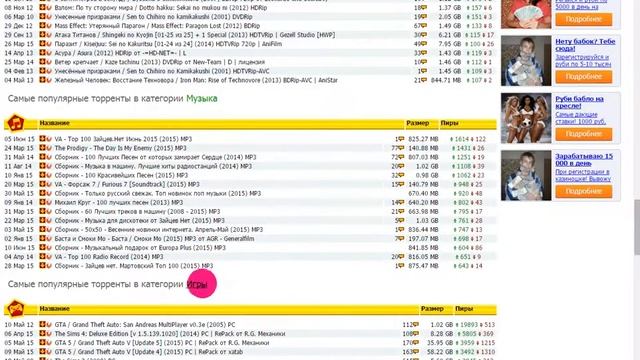This screenshot has width=640, height=360.
Task: Click magnet icon for The Sims 4 row
Action: [49, 334]
